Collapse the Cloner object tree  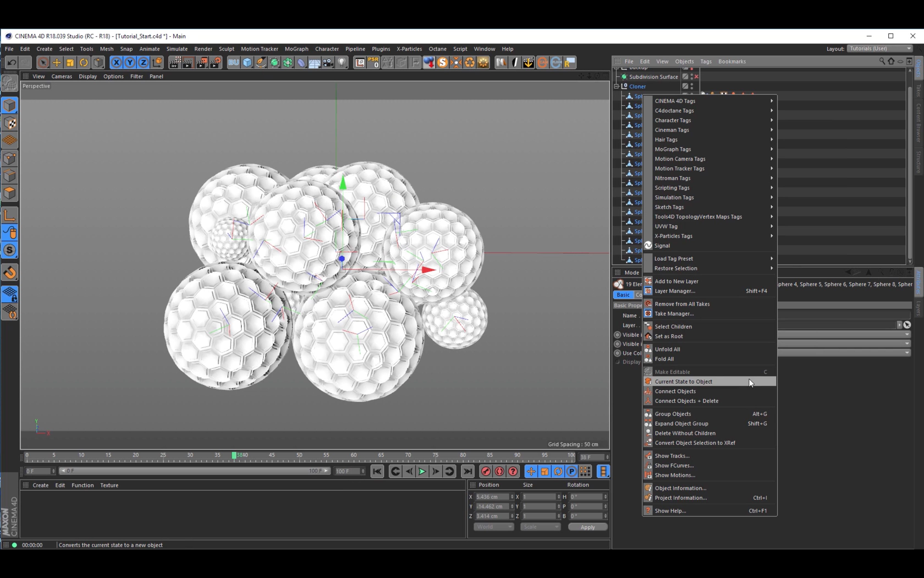pyautogui.click(x=616, y=86)
